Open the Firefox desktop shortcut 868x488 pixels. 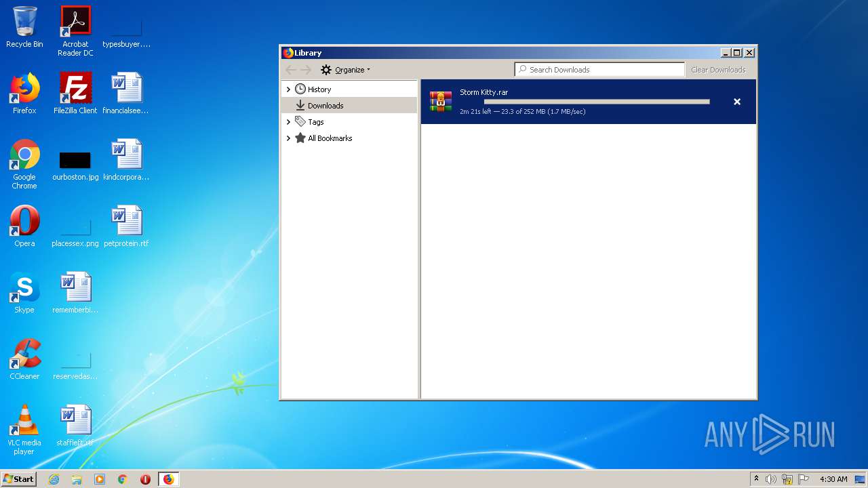[x=24, y=94]
